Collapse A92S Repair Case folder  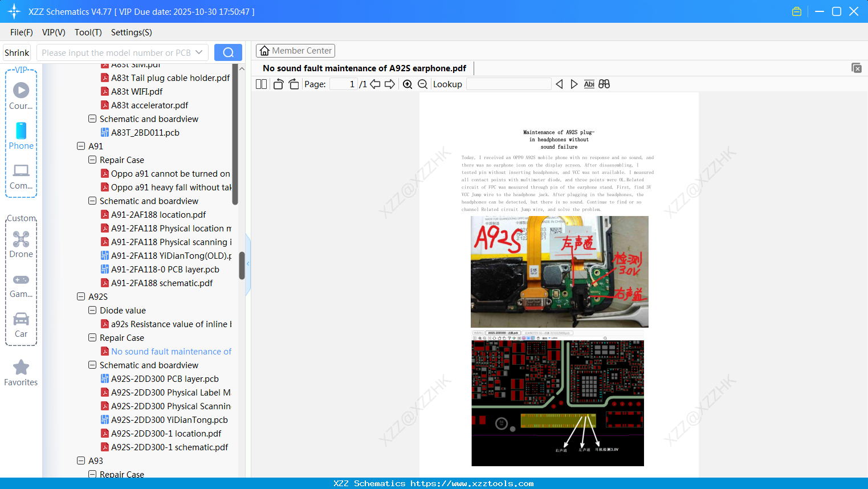92,337
